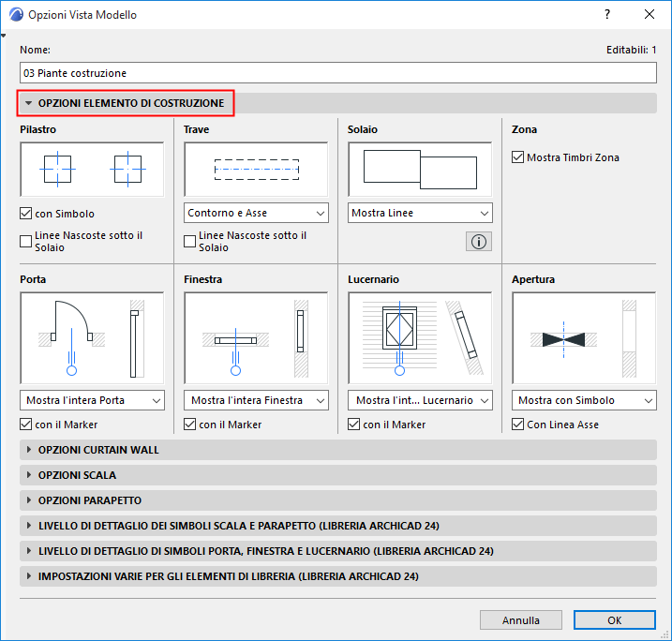Enable Trave 'Linee Nascoste sotto il Solaio'
This screenshot has width=672, height=641.
(190, 241)
